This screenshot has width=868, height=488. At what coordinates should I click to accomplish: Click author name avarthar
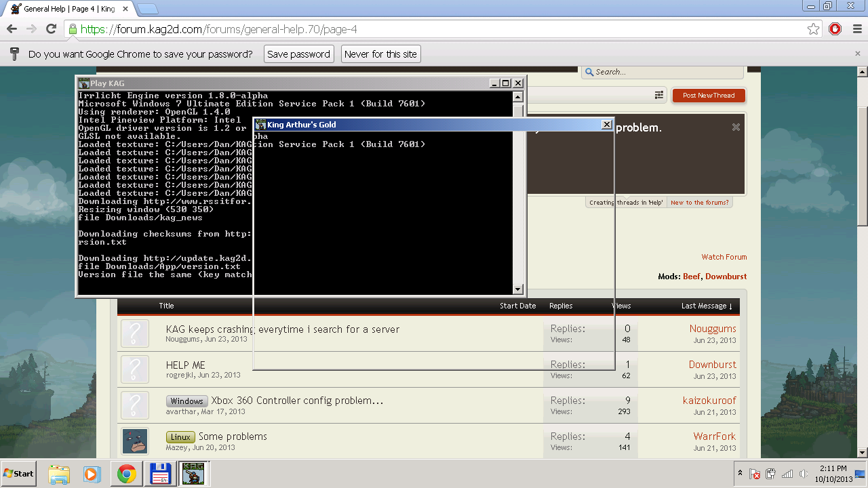coord(182,411)
